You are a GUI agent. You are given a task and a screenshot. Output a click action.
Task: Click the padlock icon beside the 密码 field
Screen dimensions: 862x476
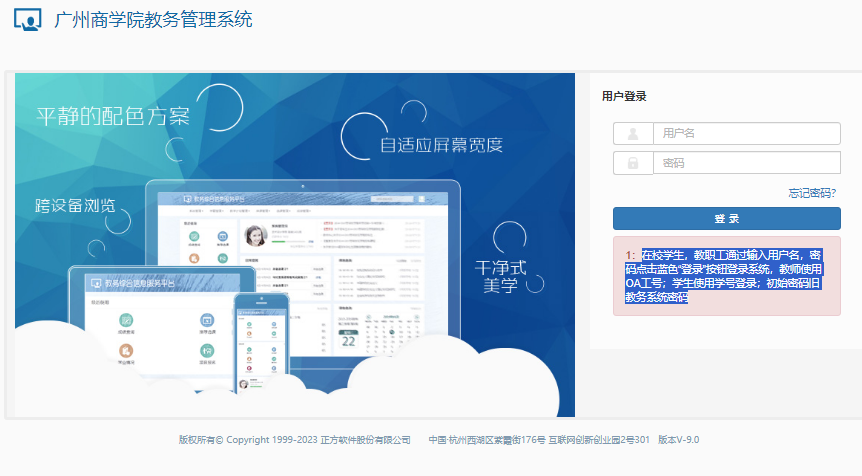point(633,163)
